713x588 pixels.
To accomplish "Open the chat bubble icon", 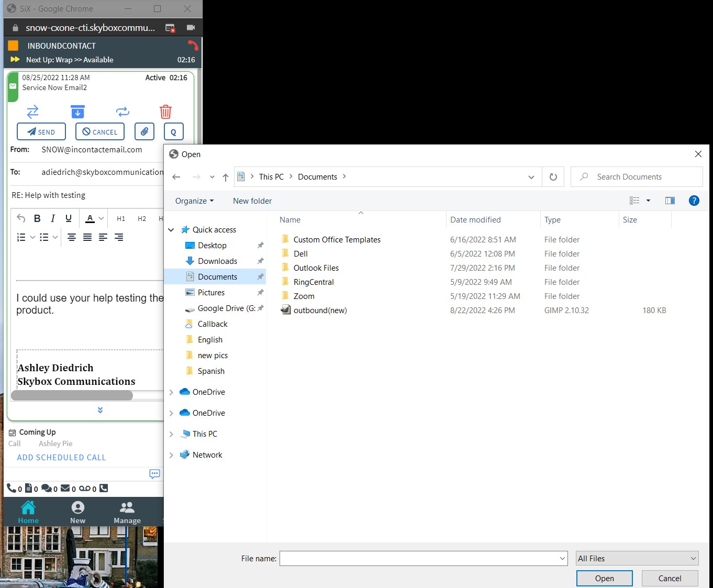I will [154, 474].
